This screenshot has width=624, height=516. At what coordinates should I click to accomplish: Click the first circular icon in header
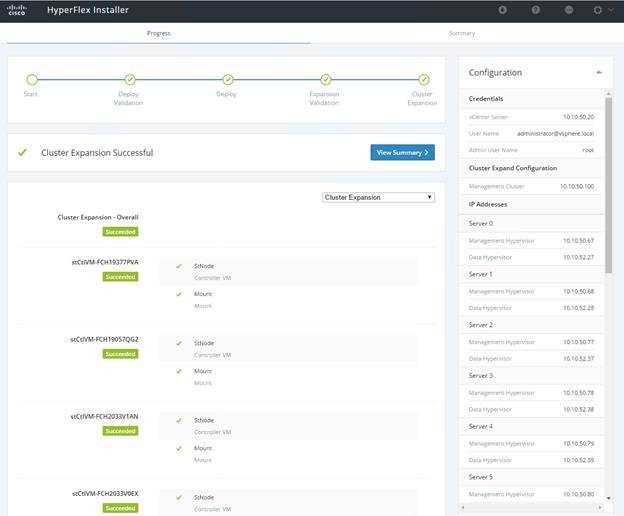click(x=503, y=10)
